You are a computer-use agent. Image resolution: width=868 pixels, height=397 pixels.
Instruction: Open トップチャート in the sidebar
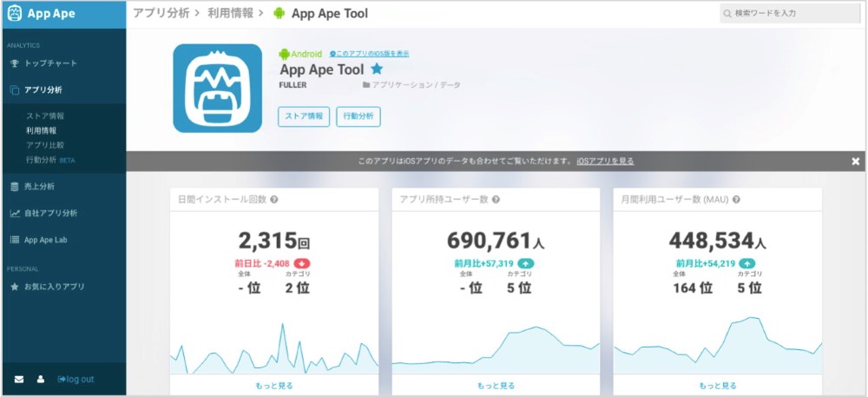[44, 63]
